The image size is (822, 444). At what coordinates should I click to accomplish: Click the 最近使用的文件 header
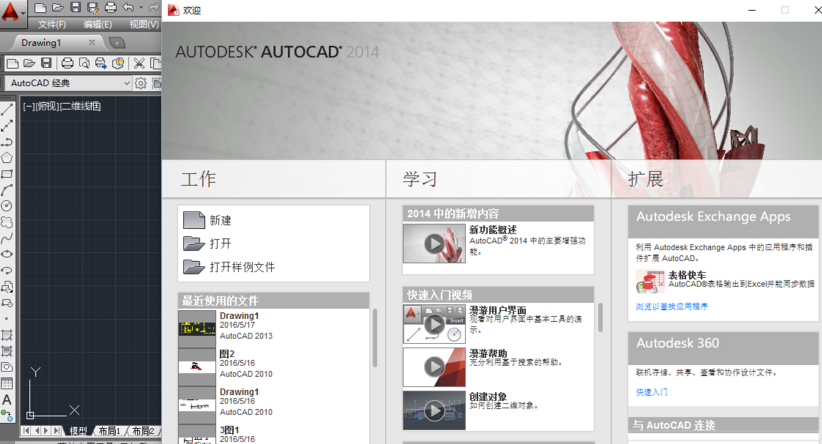[274, 301]
